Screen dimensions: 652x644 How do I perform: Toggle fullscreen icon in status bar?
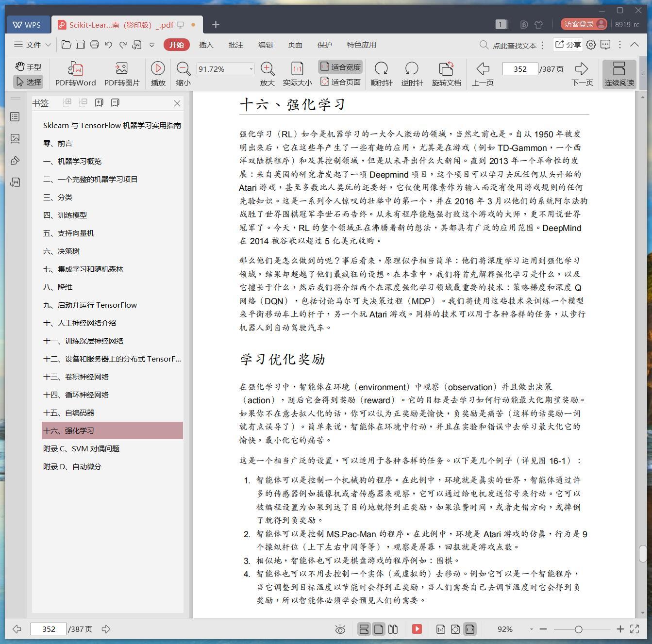click(x=634, y=629)
